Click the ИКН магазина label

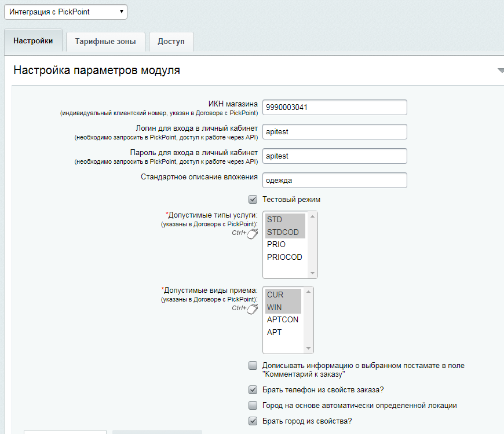233,104
